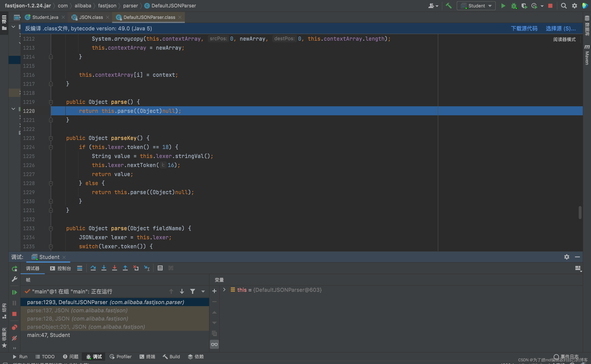Image resolution: width=591 pixels, height=364 pixels.
Task: Run with Coverage shield icon
Action: click(x=524, y=6)
